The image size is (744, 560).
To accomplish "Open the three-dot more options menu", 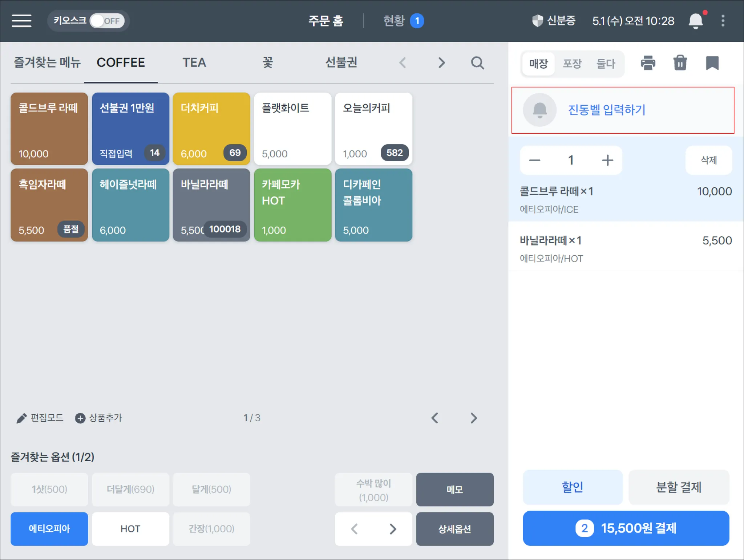I will 723,21.
